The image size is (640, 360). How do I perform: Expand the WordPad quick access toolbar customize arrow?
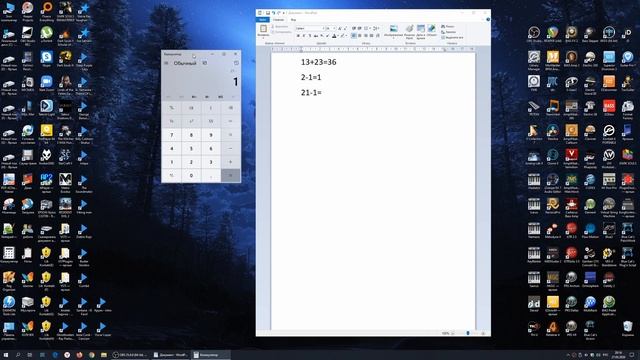tap(284, 13)
